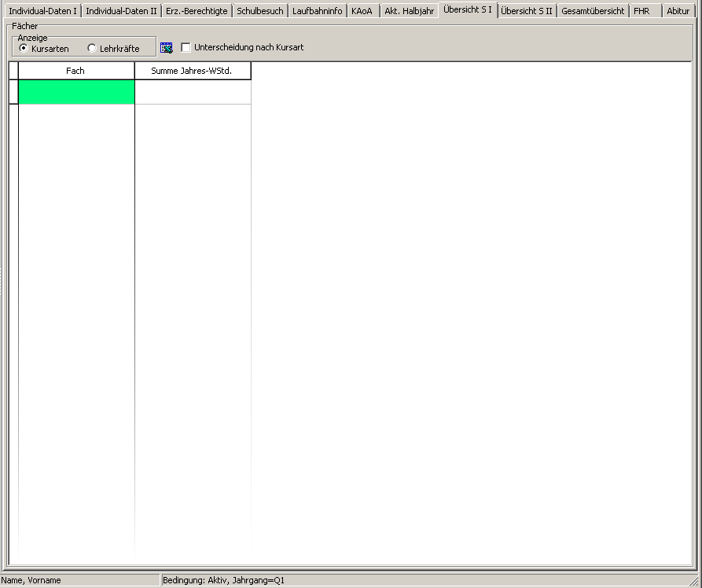This screenshot has height=588, width=702.
Task: Select the Schulbesuch tab
Action: click(x=259, y=11)
